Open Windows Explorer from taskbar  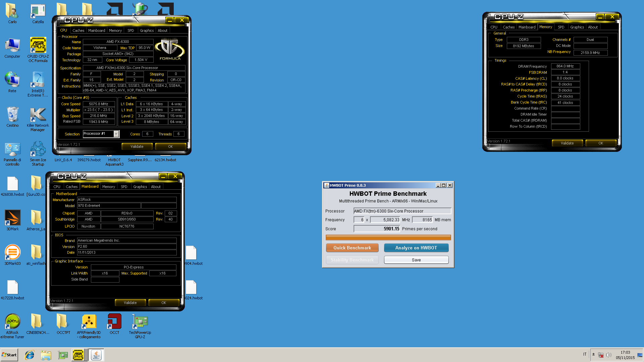tap(46, 355)
